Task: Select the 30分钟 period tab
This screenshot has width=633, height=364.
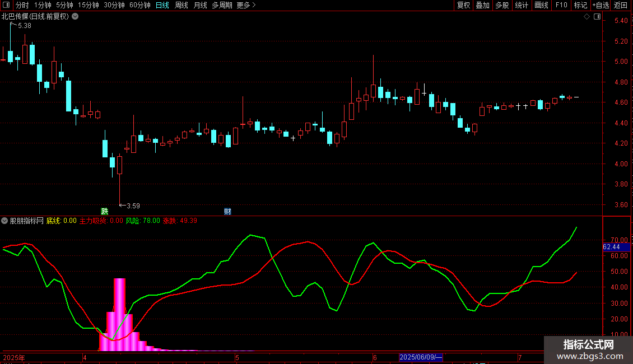Action: pyautogui.click(x=114, y=5)
